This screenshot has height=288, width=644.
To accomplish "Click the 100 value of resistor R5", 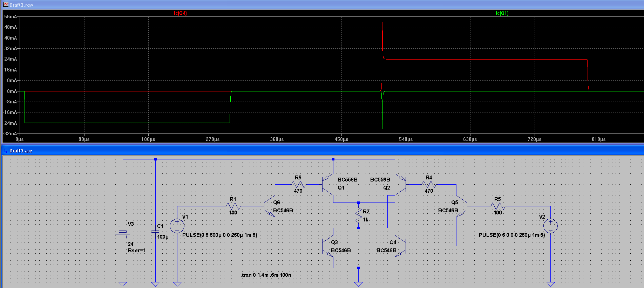I will tap(498, 213).
